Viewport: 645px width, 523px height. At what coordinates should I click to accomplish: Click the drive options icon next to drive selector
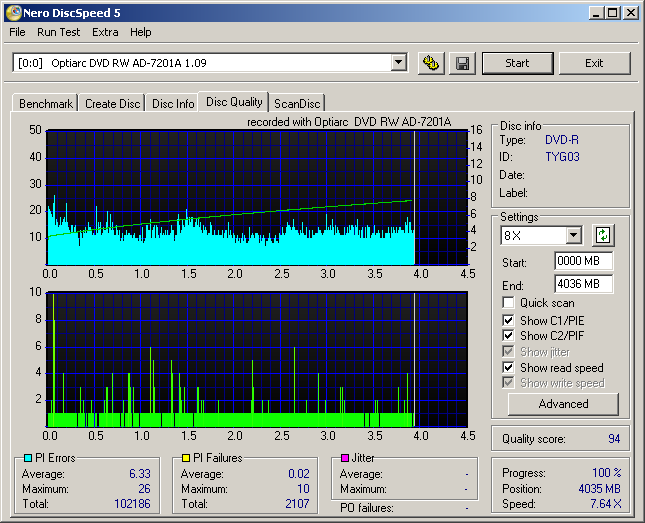click(x=431, y=63)
